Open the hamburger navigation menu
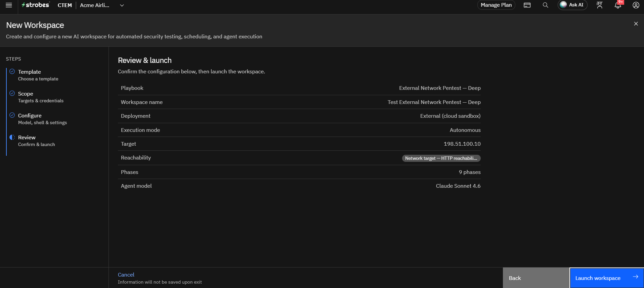The width and height of the screenshot is (644, 288). pyautogui.click(x=9, y=5)
